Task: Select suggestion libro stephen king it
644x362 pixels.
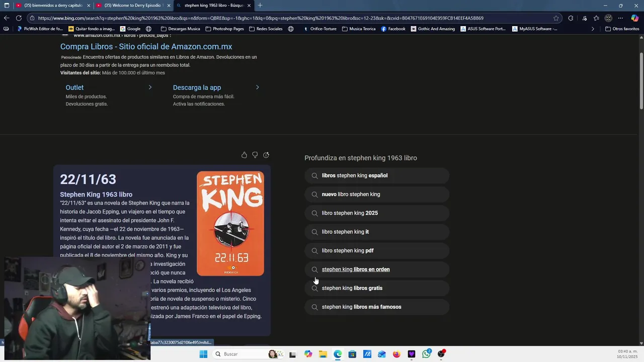Action: tap(377, 232)
